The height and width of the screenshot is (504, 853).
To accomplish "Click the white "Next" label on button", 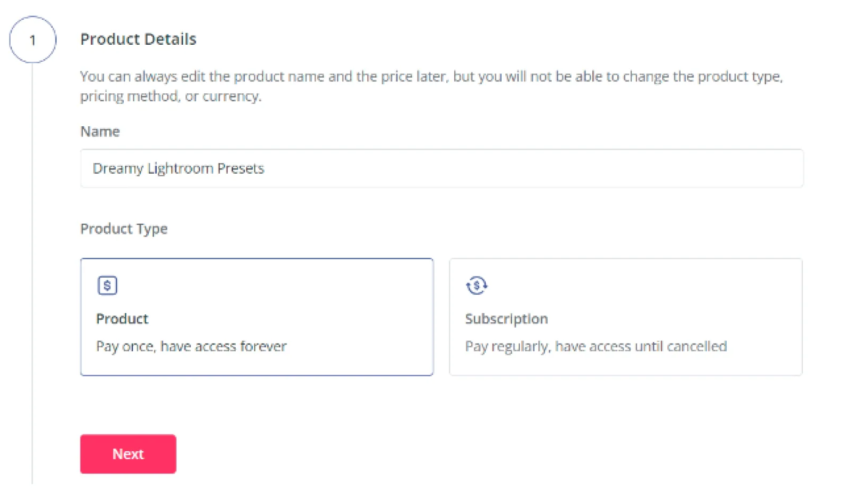I will click(x=128, y=454).
